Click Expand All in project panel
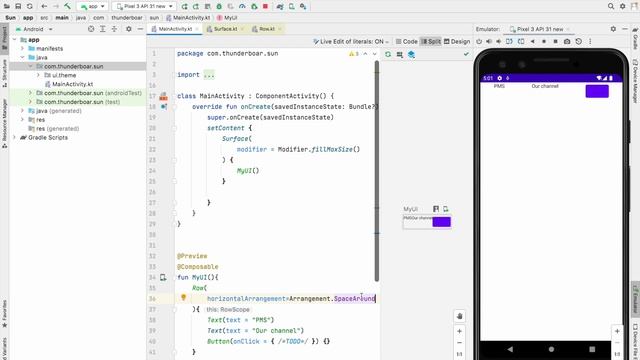Image resolution: width=640 pixels, height=360 pixels. pos(103,29)
